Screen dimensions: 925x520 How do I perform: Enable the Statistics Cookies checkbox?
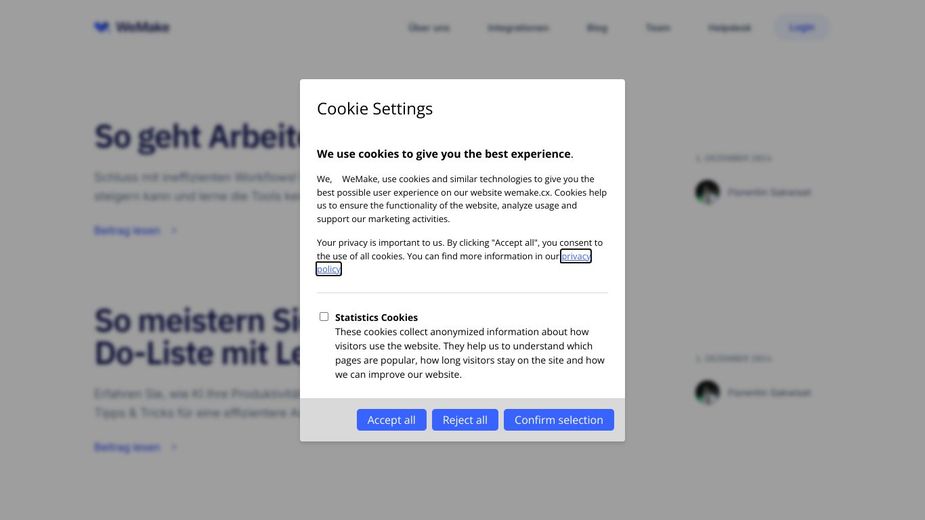[324, 317]
